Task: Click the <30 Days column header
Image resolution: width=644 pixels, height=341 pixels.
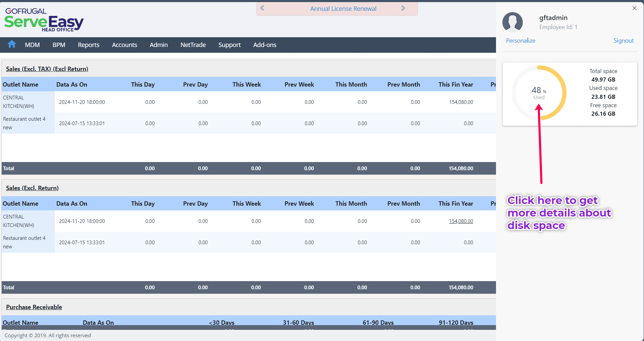Action: (222, 322)
